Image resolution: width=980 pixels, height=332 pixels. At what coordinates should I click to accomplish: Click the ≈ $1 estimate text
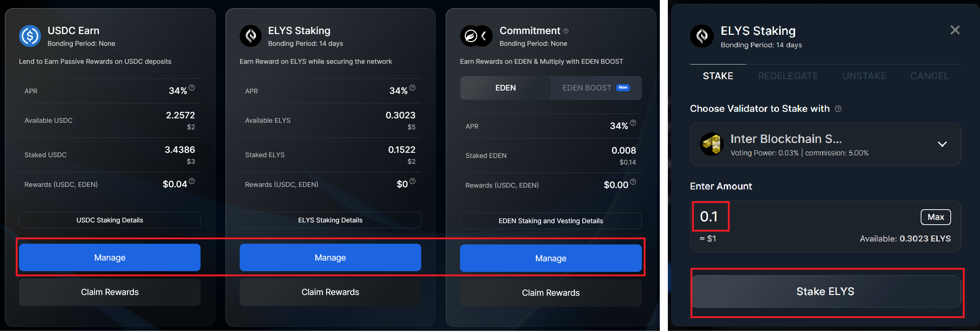pos(708,239)
